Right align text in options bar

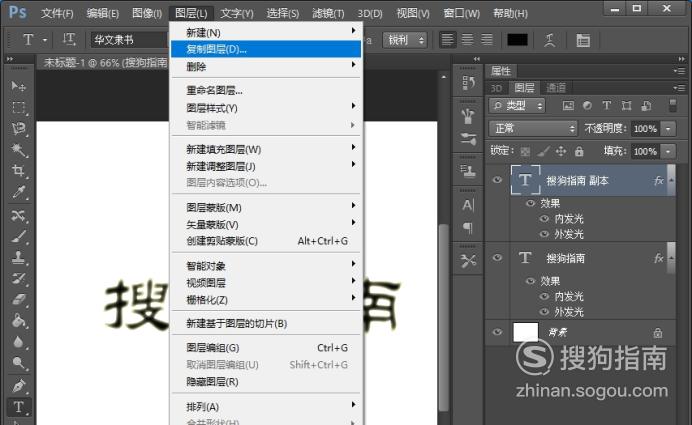coord(487,40)
